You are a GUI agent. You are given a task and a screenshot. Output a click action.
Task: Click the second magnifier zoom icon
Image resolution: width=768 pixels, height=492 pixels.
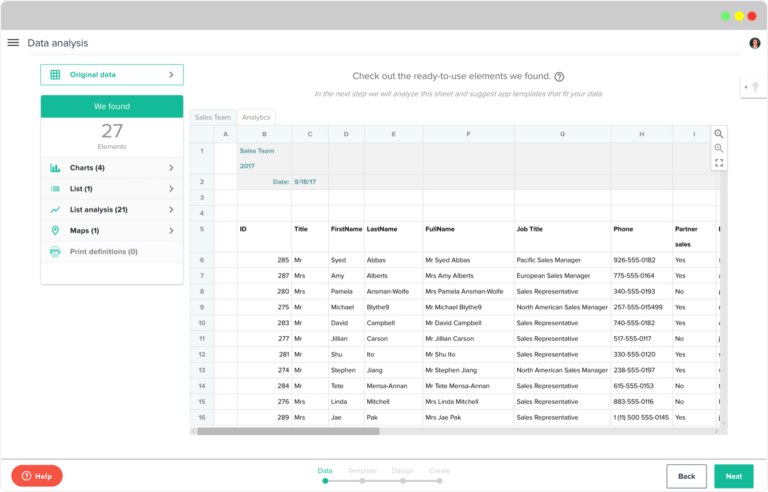point(719,148)
